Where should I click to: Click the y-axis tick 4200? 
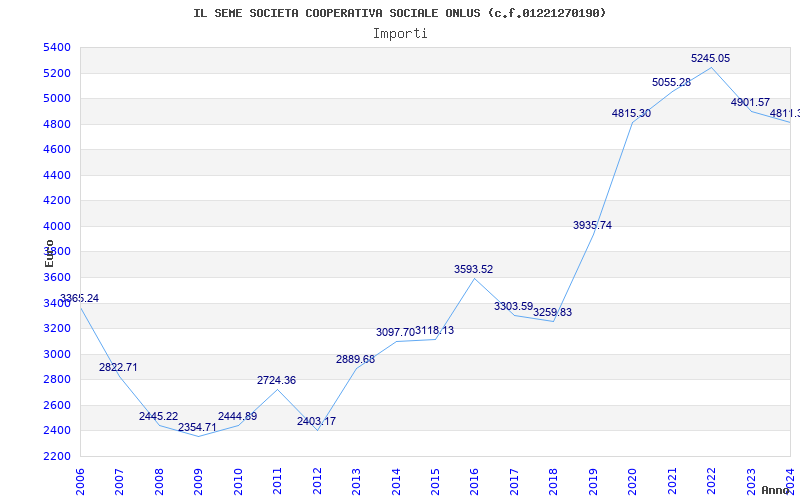(57, 201)
